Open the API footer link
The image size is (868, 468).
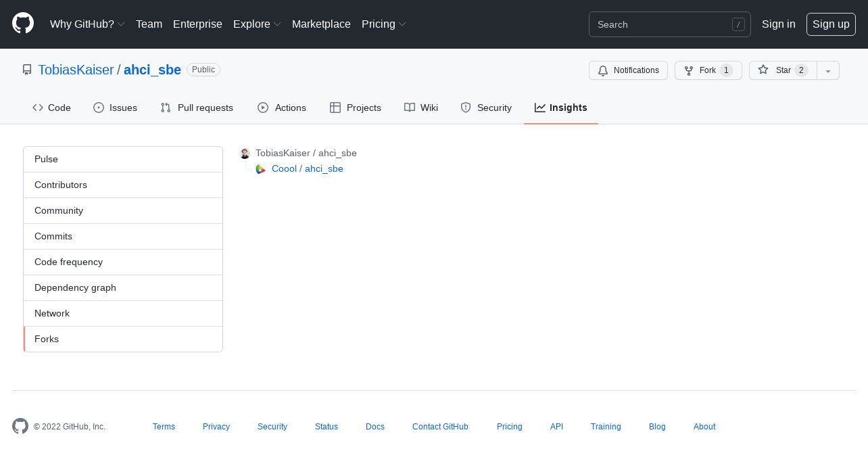pos(556,427)
